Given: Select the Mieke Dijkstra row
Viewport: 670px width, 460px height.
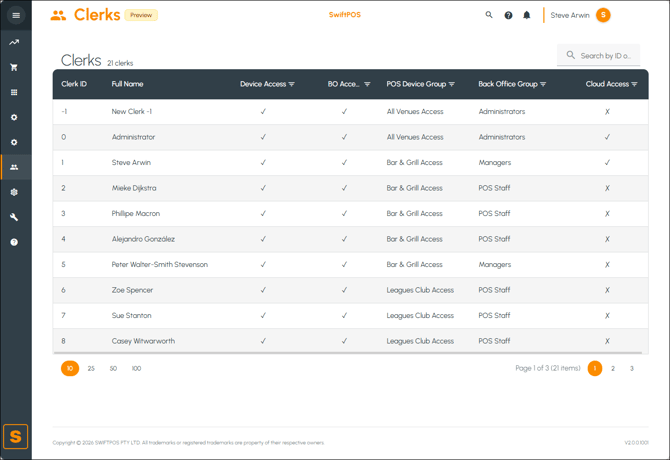Looking at the screenshot, I should coord(350,188).
